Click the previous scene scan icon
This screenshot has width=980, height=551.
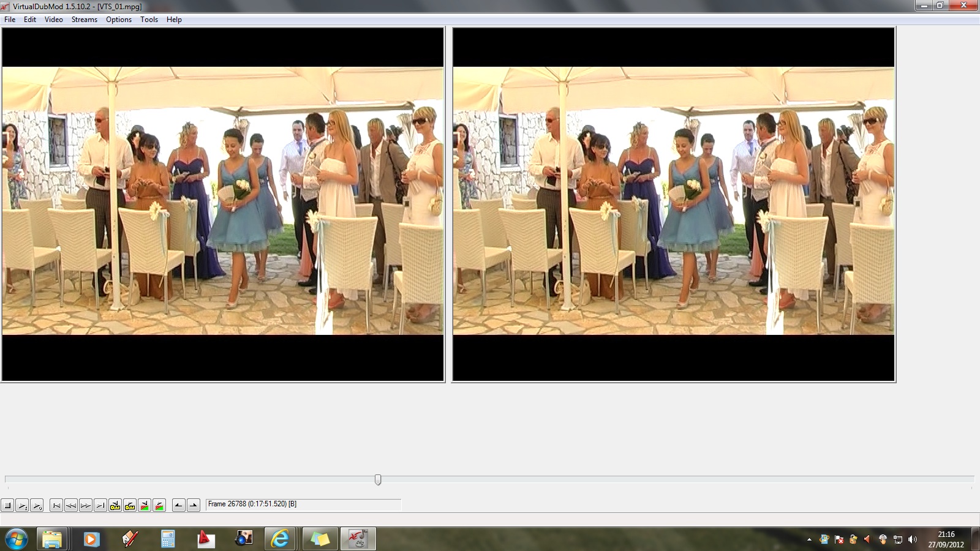click(145, 505)
